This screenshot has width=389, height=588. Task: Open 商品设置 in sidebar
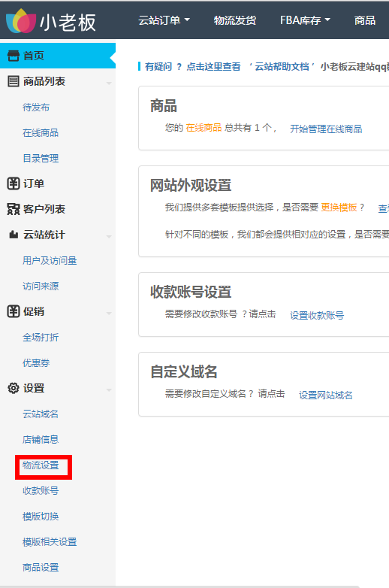41,568
